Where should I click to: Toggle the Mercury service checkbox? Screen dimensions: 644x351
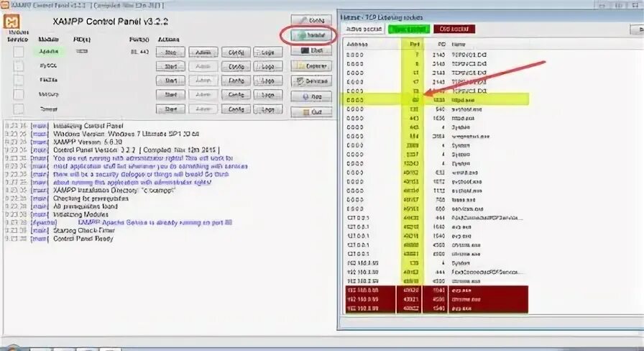[19, 94]
